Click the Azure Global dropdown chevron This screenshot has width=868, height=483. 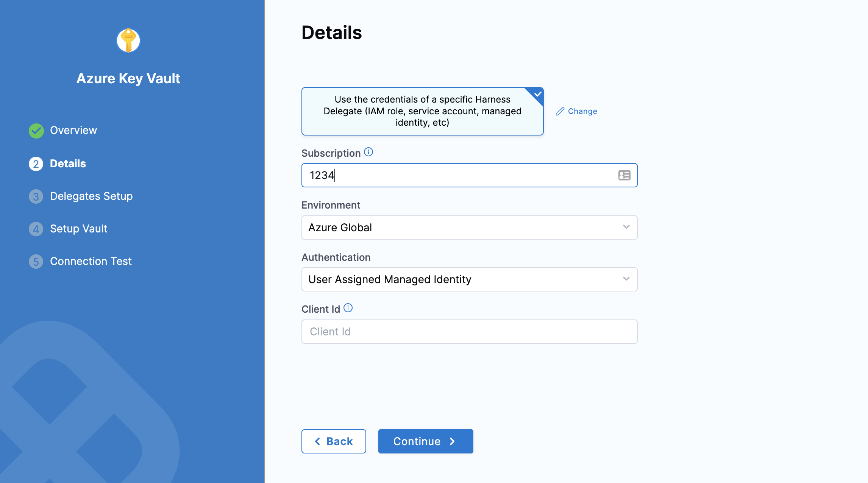point(626,227)
